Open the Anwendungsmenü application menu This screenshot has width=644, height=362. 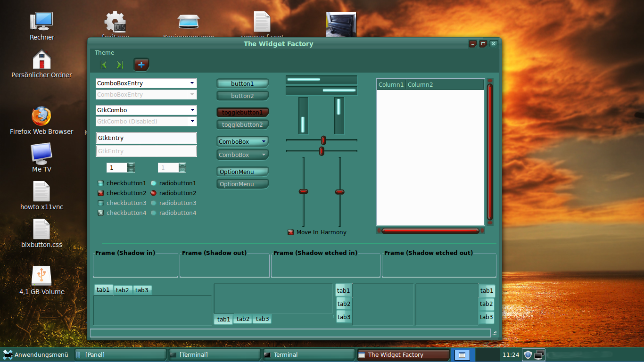[35, 354]
